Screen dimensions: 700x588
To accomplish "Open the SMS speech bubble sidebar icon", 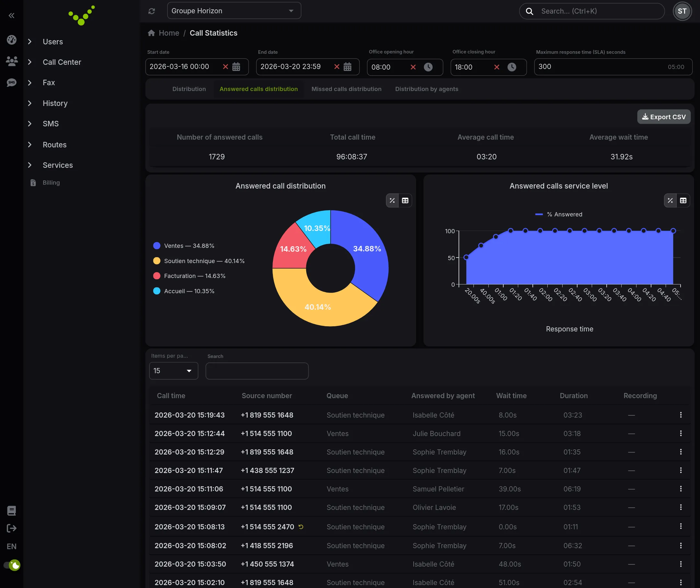I will pos(12,82).
